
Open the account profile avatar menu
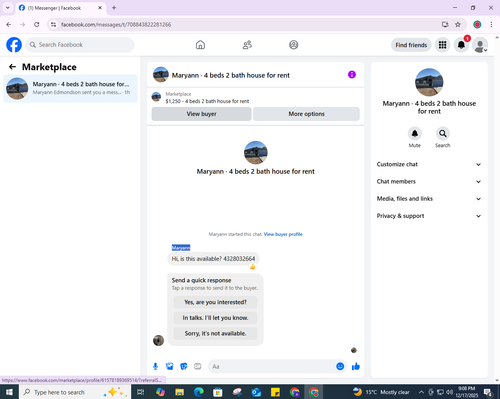tap(480, 45)
